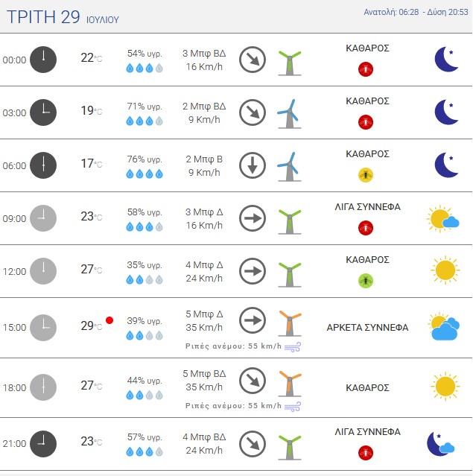Screen dimensions: 473x476
Task: Click the full sun icon at 12:00
Action: [445, 270]
